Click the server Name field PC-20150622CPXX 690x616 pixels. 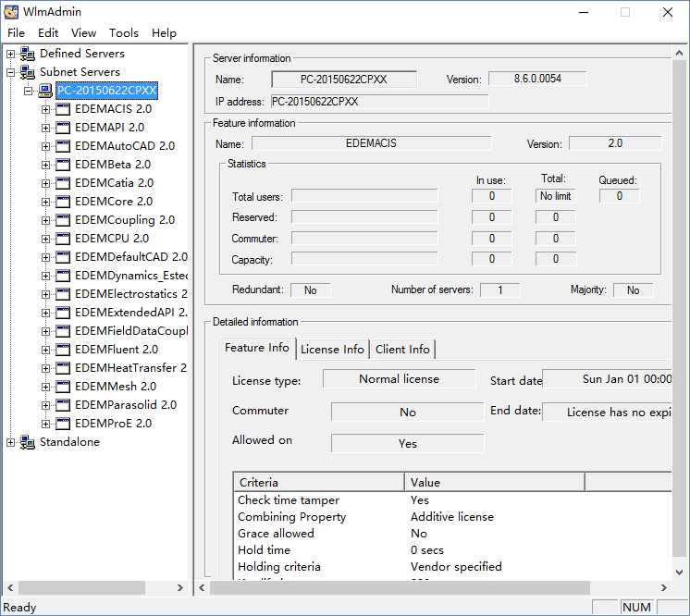[x=344, y=80]
